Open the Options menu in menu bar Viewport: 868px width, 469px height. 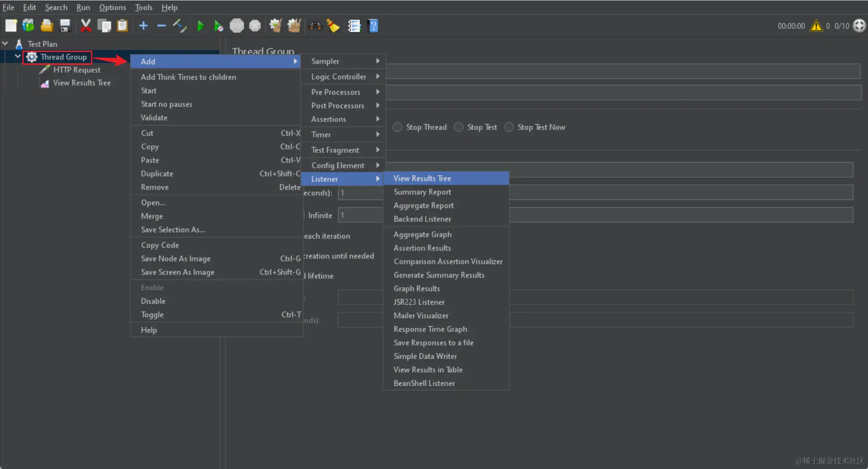(x=112, y=7)
